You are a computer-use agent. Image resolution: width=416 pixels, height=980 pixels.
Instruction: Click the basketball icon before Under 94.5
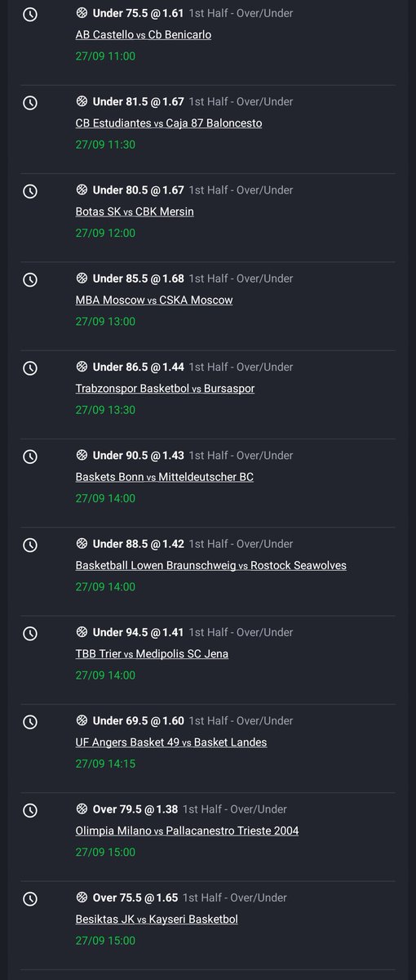(x=82, y=632)
